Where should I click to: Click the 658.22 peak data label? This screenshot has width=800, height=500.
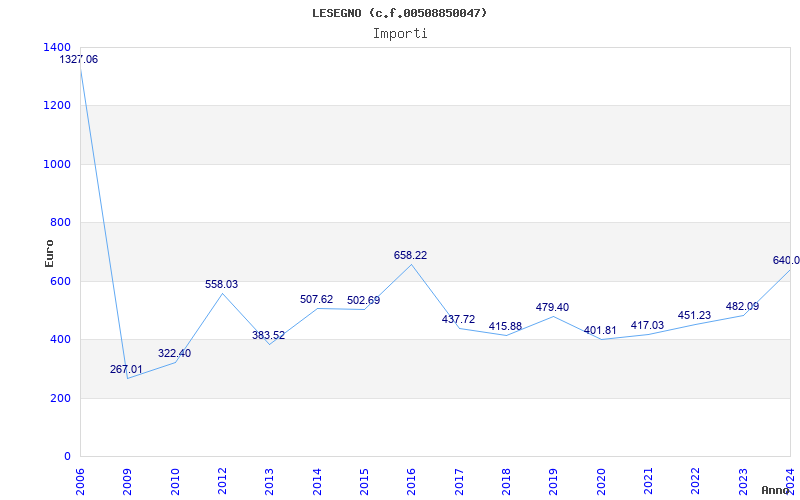410,255
